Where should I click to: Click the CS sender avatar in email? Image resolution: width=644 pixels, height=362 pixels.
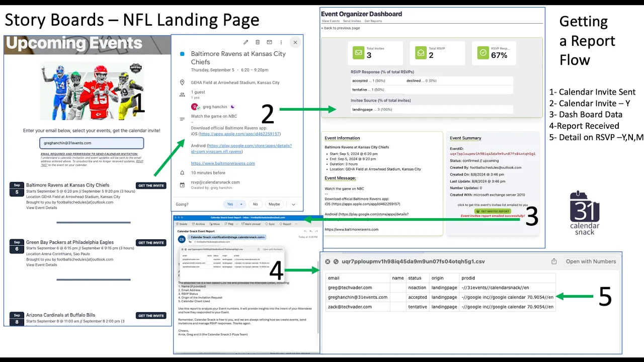click(x=182, y=239)
